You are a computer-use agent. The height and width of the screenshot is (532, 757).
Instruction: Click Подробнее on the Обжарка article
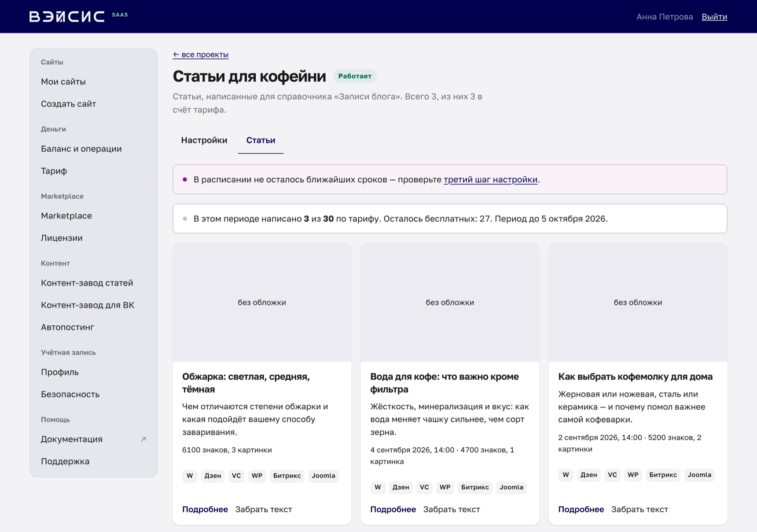[x=205, y=509]
